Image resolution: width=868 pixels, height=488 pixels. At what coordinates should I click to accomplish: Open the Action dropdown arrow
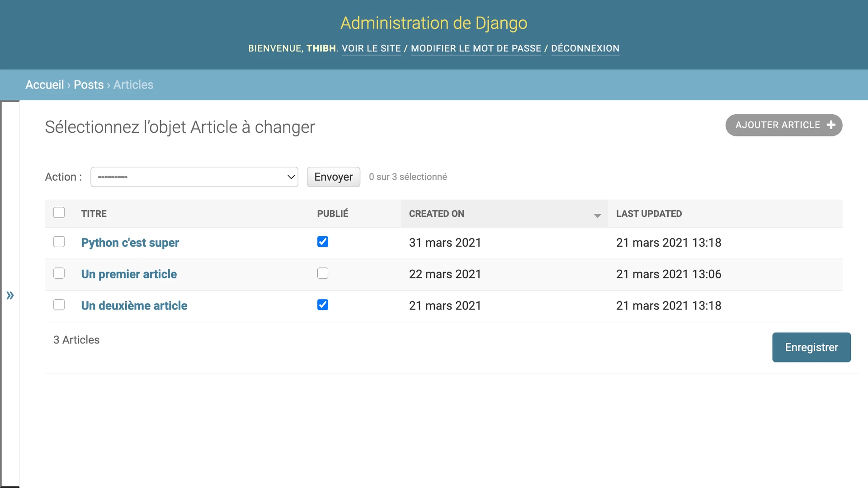pyautogui.click(x=291, y=177)
